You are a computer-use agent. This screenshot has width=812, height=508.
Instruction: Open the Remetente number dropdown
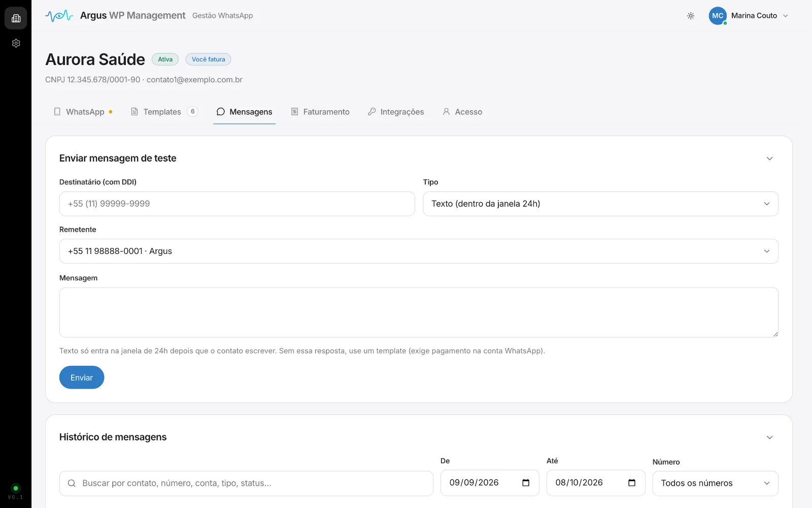tap(419, 251)
